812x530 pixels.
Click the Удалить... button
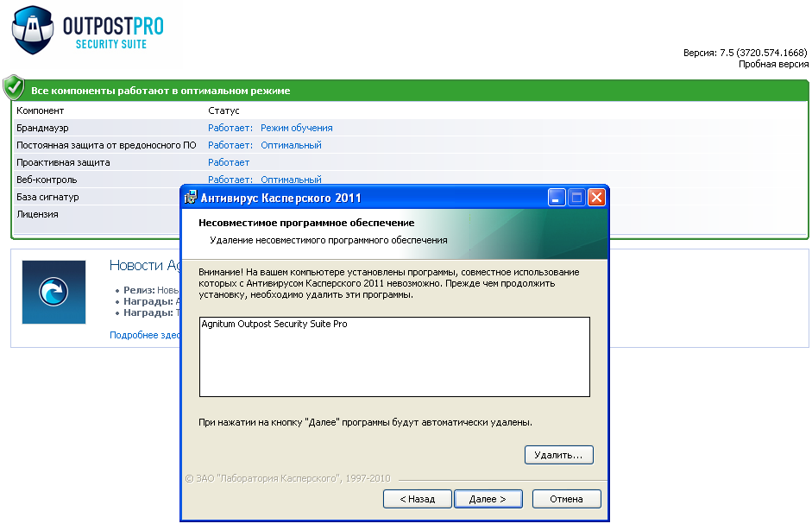559,455
